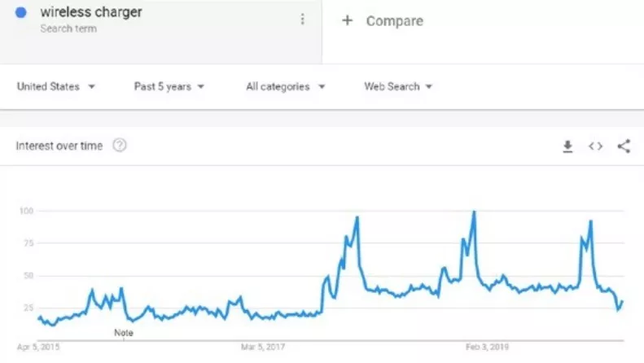Click the plus icon beside Compare
The width and height of the screenshot is (644, 363).
347,20
